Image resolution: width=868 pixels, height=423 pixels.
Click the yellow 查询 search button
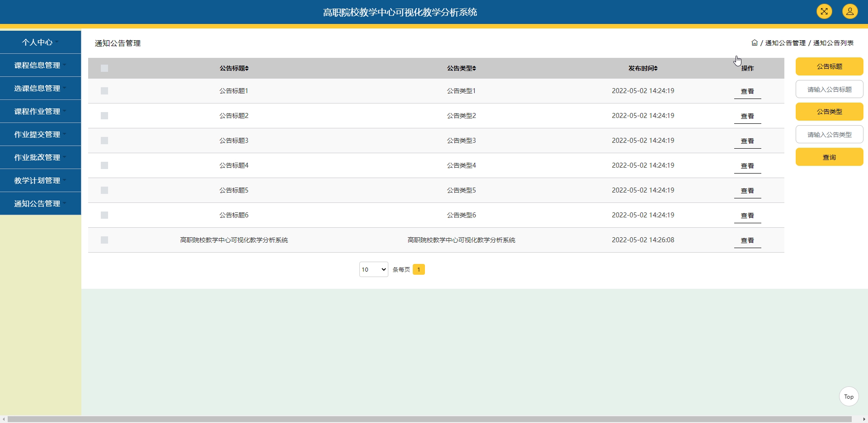coord(829,157)
